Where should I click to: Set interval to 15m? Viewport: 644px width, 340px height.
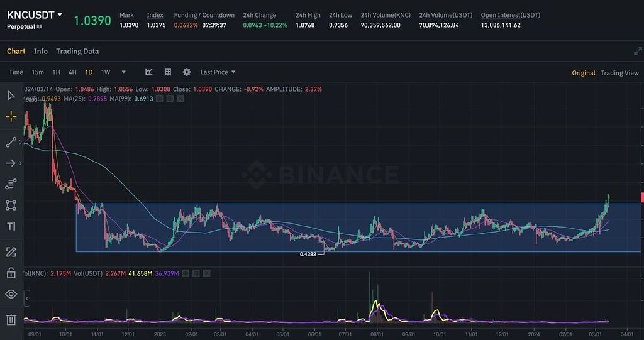38,72
